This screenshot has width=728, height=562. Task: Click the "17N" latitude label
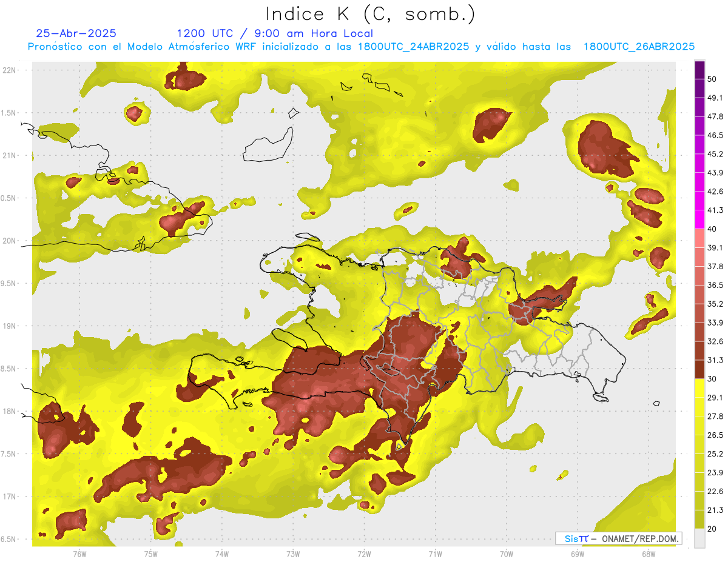(x=10, y=497)
